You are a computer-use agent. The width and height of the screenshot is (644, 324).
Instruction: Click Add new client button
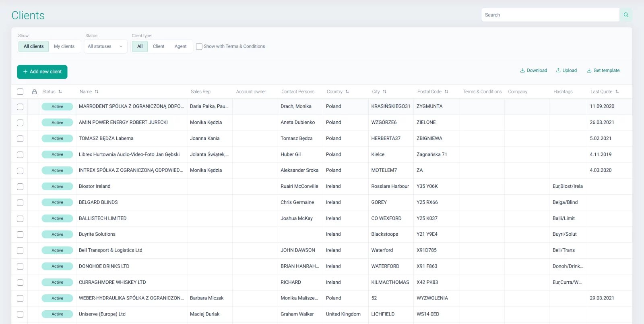(42, 72)
